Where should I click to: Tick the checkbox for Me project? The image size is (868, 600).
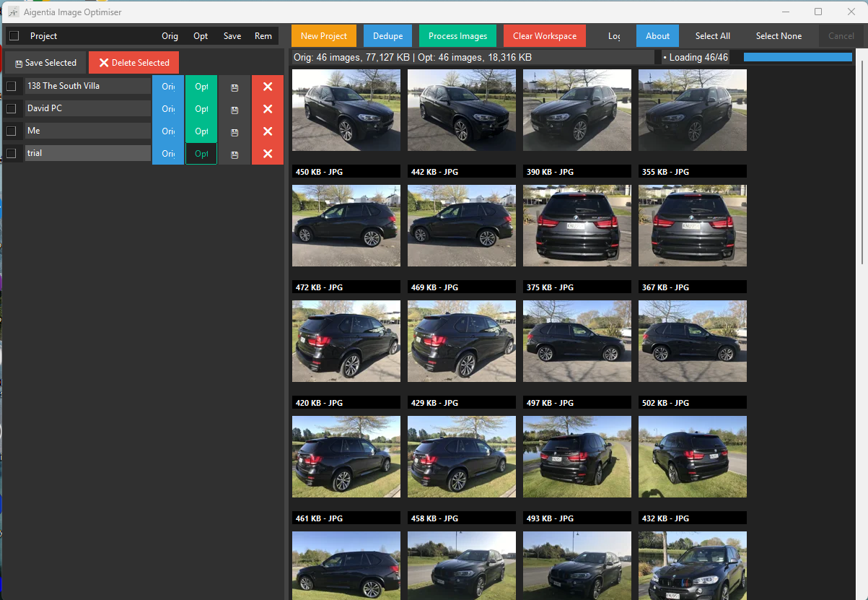pos(12,131)
